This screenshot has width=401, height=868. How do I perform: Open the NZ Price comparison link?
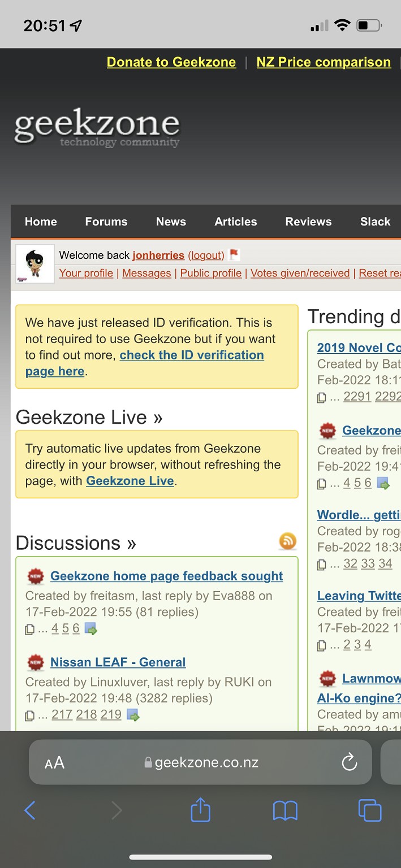click(x=324, y=62)
